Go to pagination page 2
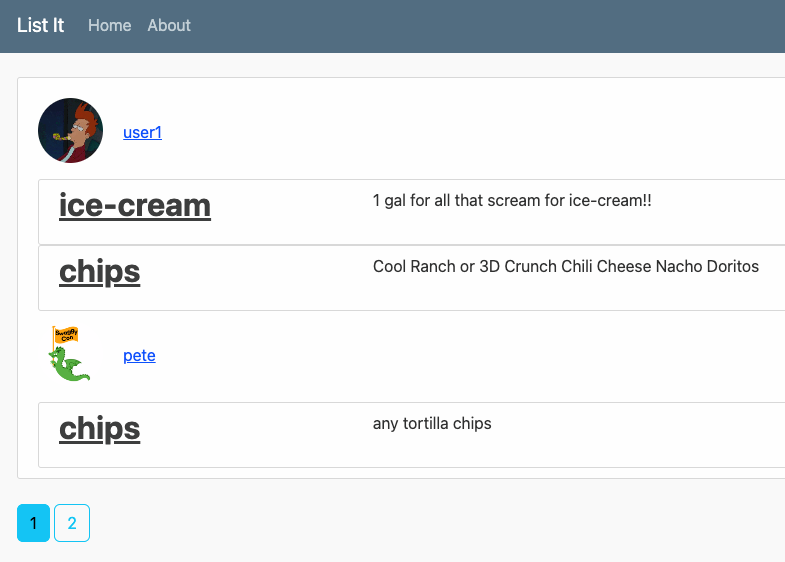Screen dimensions: 785x562 pos(72,523)
